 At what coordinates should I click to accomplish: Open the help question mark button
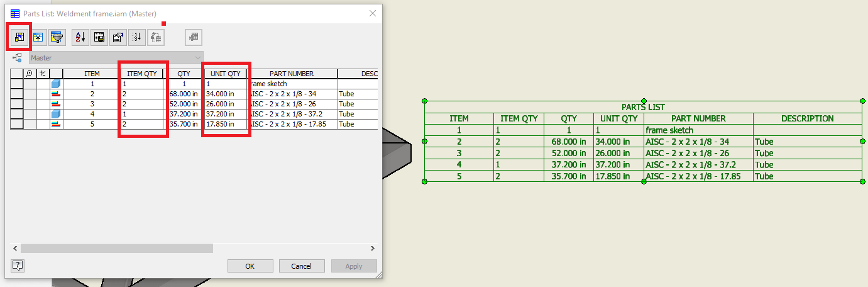tap(18, 266)
